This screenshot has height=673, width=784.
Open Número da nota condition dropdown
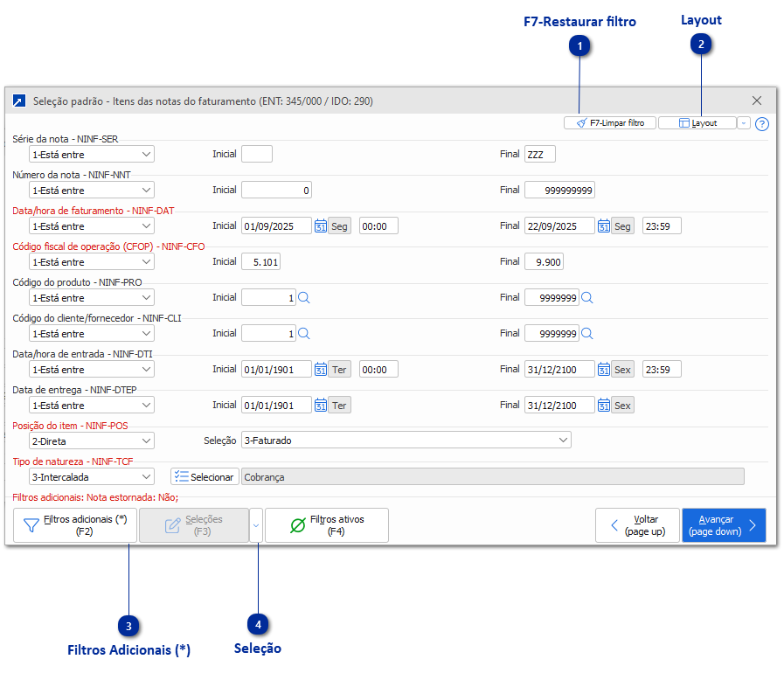(x=92, y=190)
